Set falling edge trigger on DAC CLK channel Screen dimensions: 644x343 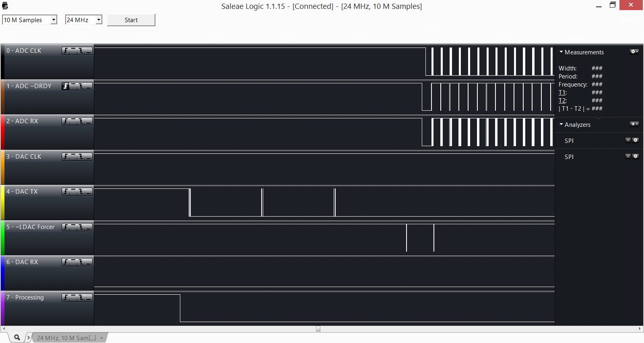click(81, 157)
